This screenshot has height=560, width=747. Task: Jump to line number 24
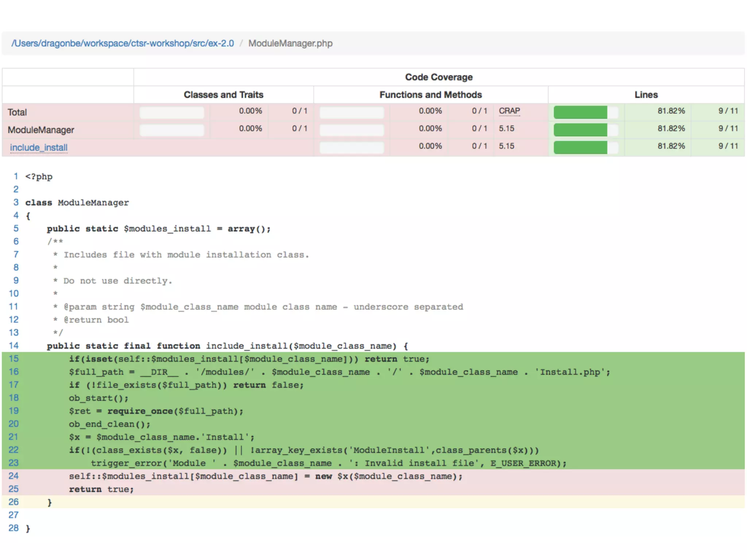(13, 476)
